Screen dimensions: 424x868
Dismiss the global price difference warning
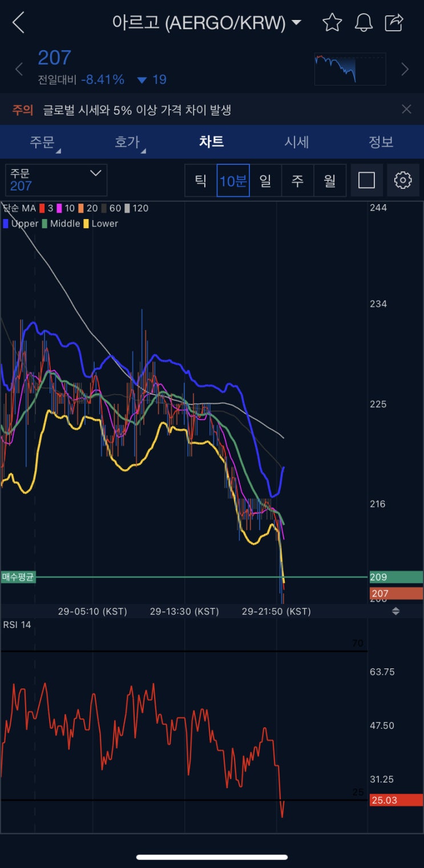[406, 109]
